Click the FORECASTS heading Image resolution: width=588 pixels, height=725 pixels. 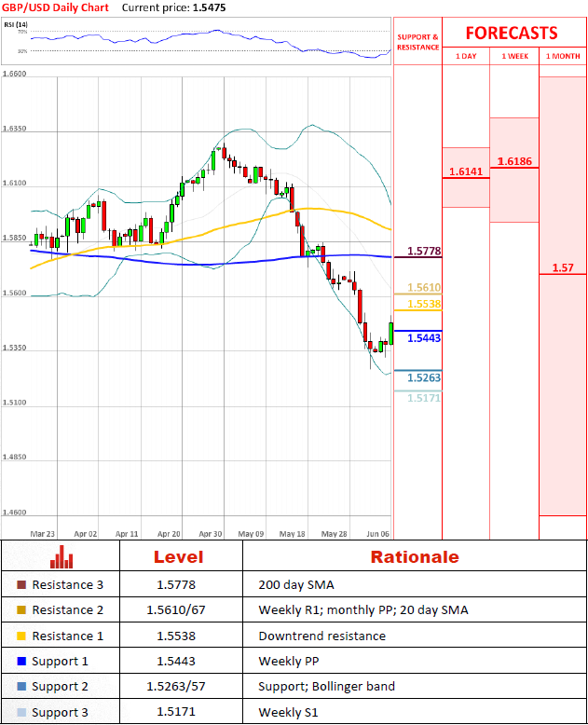[512, 34]
